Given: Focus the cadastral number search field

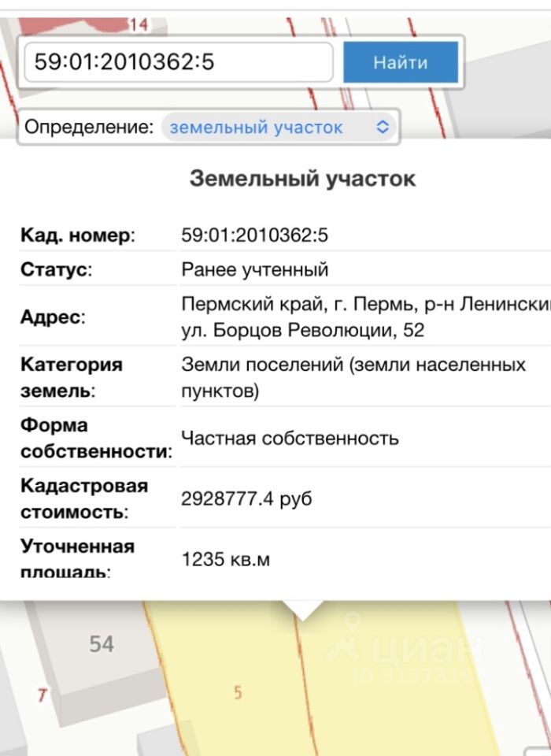Looking at the screenshot, I should click(178, 62).
